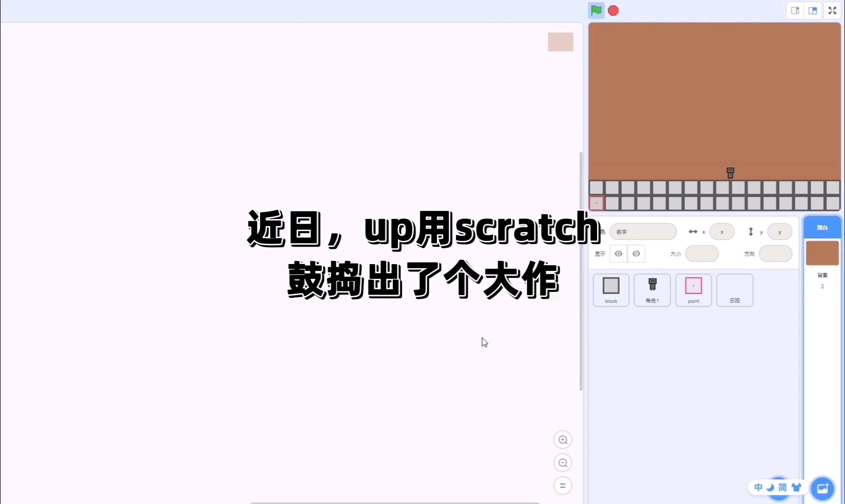The image size is (845, 504).
Task: Select the point sprite thumbnail
Action: coord(694,290)
